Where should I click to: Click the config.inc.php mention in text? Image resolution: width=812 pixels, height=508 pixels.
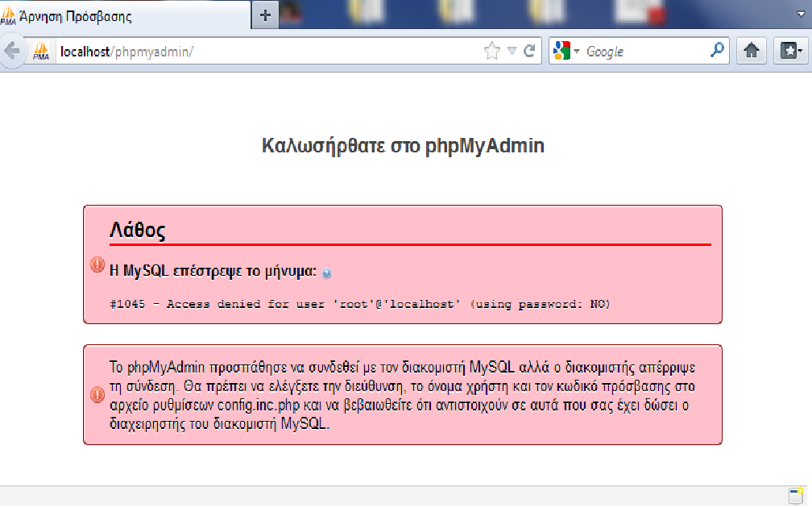[259, 405]
